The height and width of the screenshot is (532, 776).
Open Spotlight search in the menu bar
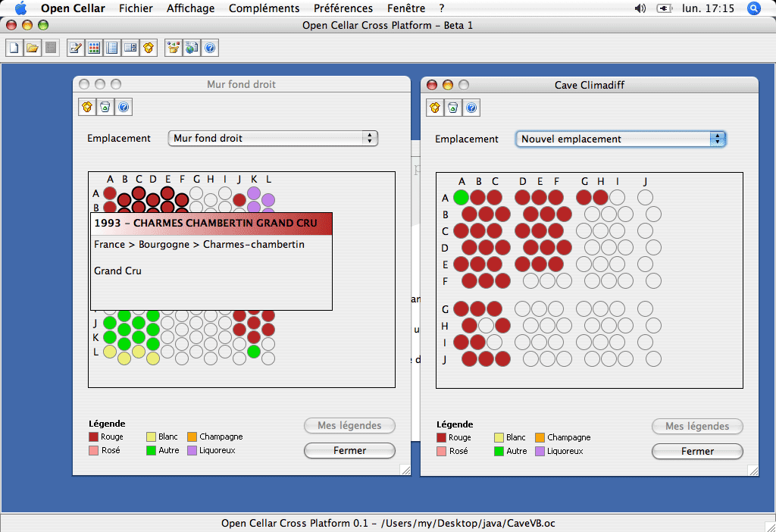click(754, 8)
